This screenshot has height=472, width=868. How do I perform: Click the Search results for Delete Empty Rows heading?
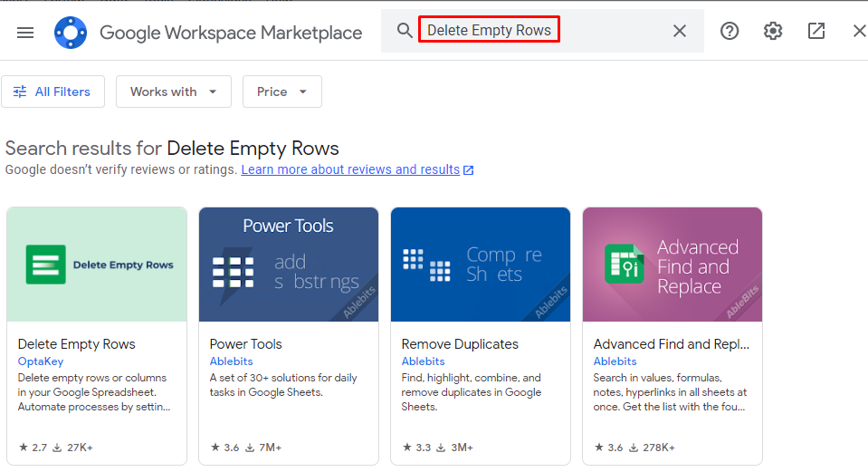(x=172, y=149)
